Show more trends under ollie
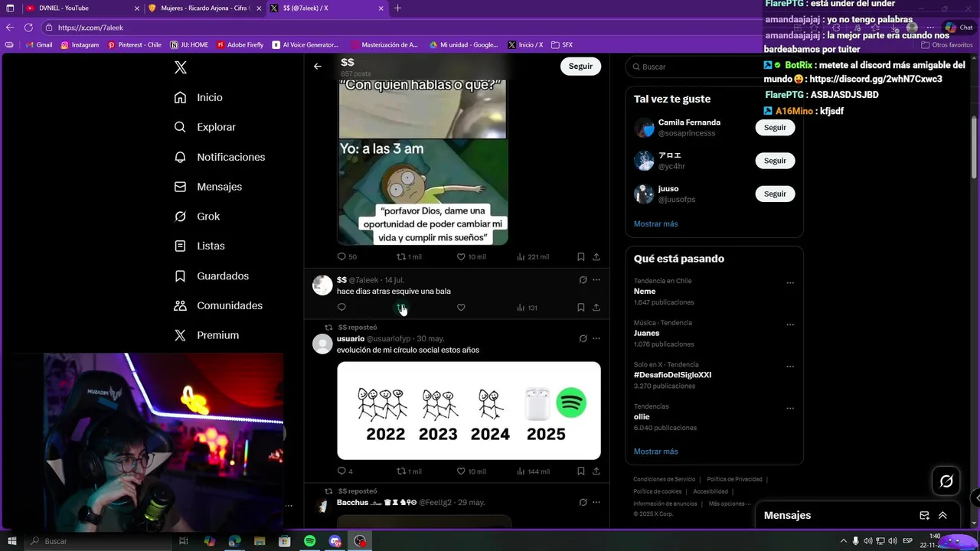Viewport: 980px width, 551px height. click(655, 452)
